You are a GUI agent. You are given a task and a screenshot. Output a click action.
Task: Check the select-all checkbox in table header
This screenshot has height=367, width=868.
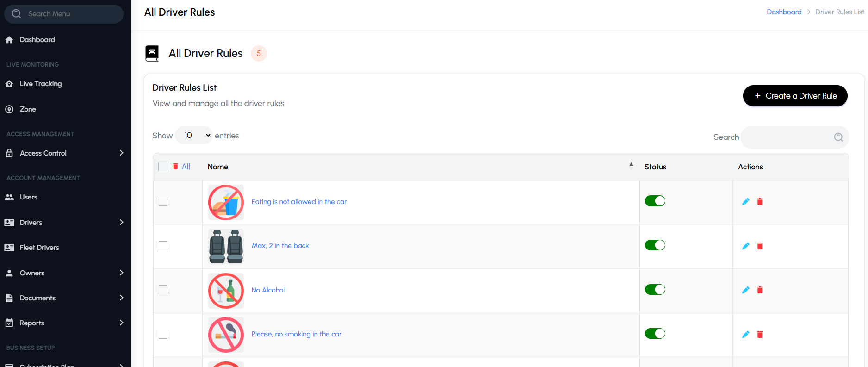pos(163,167)
